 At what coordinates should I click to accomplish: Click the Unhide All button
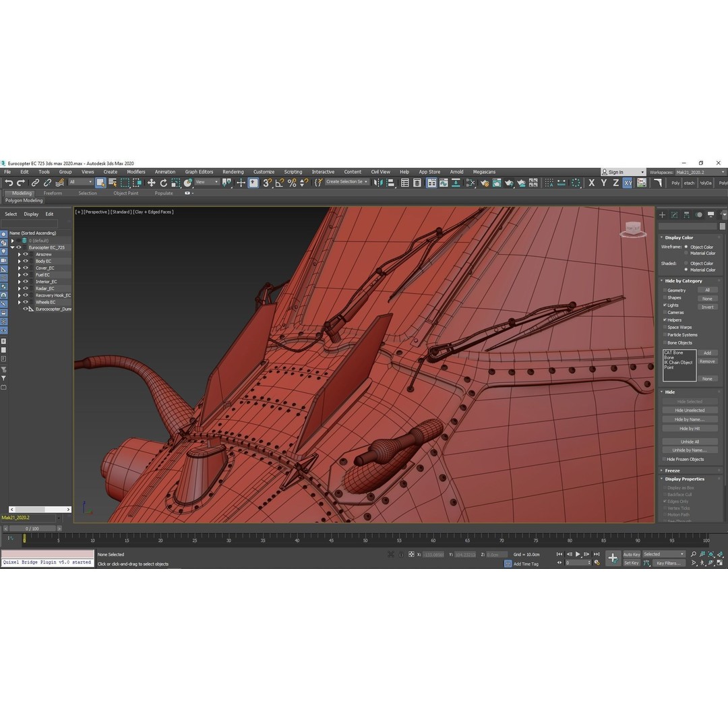tap(690, 442)
